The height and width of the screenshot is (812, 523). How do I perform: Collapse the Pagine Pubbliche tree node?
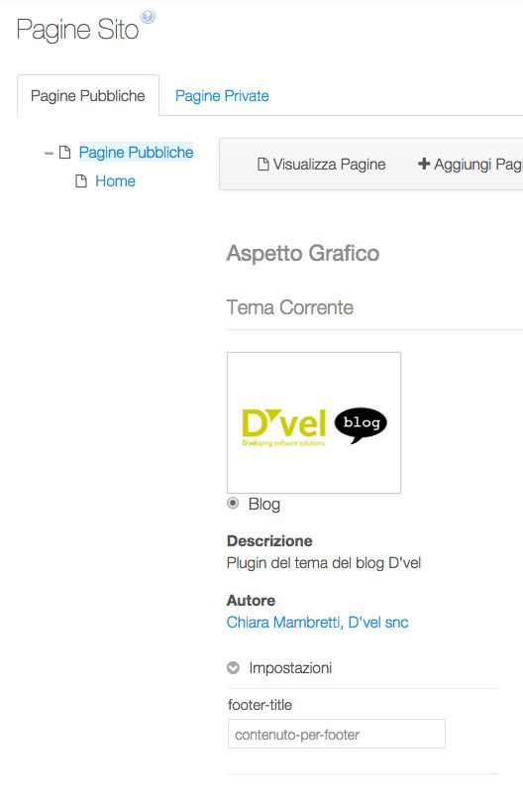50,153
